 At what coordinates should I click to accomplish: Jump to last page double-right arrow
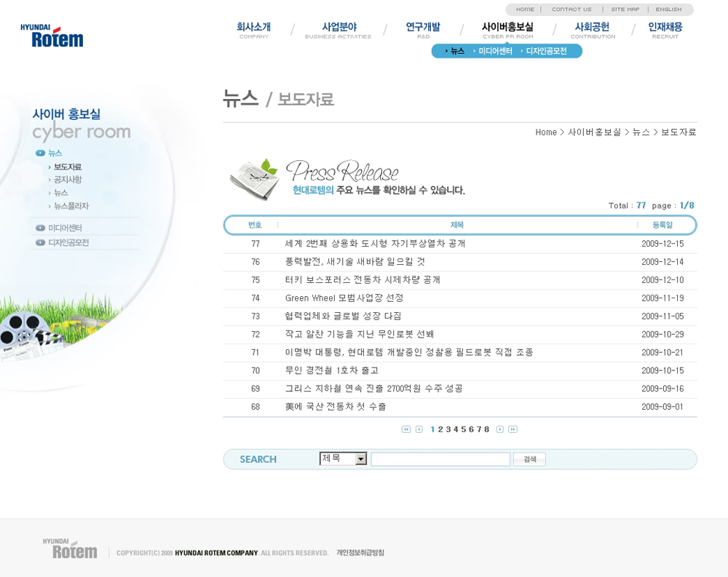click(513, 429)
